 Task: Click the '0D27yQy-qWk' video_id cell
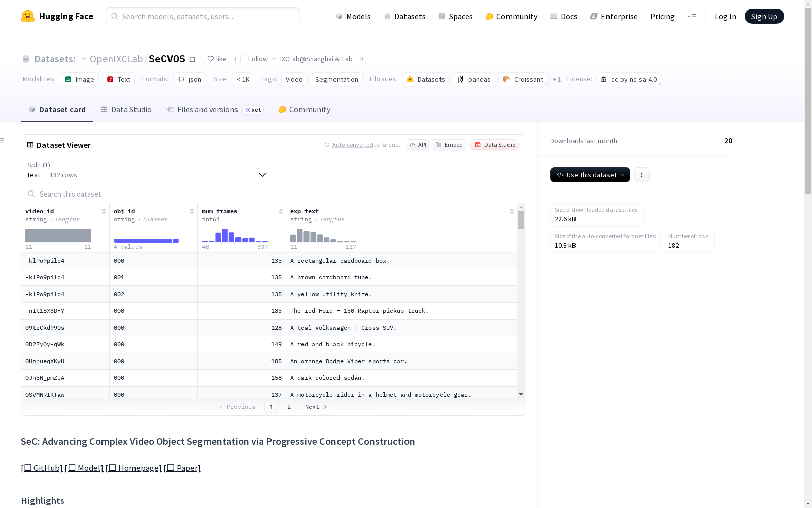[65, 344]
